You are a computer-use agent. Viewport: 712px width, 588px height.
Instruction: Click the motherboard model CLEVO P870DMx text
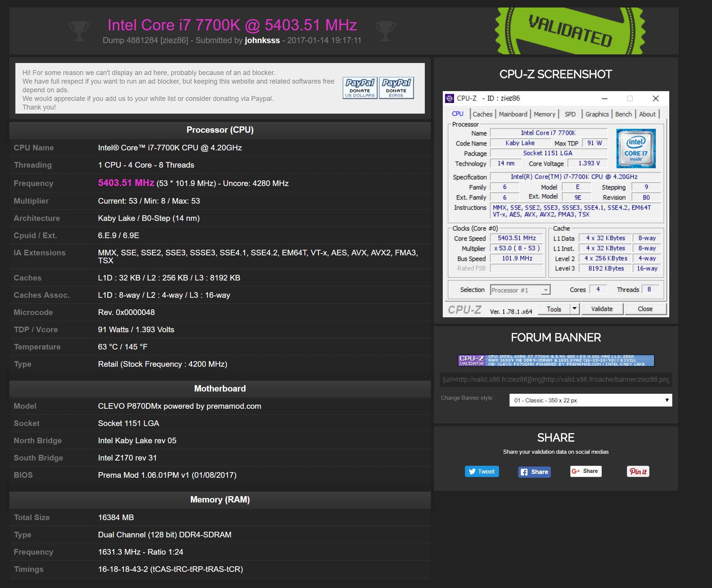180,406
